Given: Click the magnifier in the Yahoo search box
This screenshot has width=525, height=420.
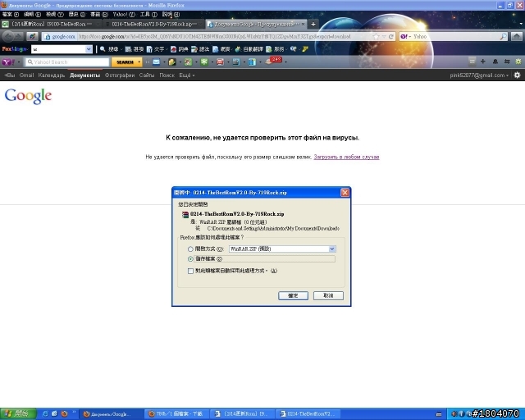Looking at the screenshot, I should coord(503,37).
